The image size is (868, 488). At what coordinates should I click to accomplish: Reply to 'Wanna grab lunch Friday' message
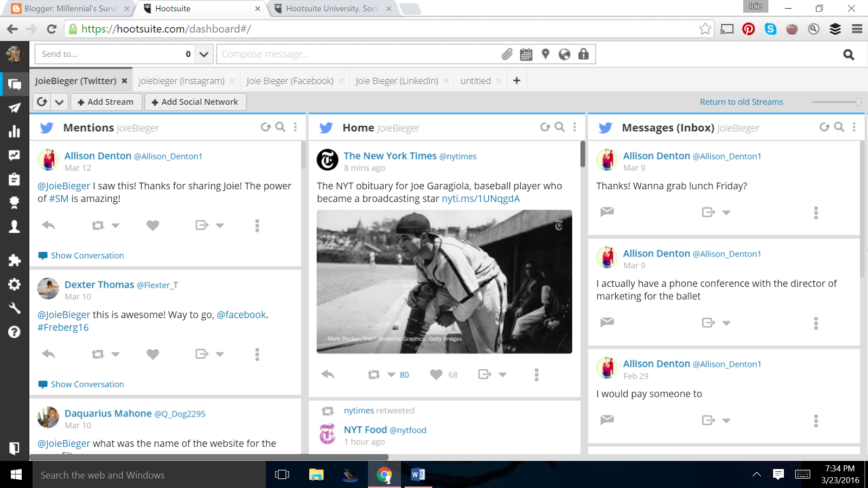pyautogui.click(x=607, y=211)
